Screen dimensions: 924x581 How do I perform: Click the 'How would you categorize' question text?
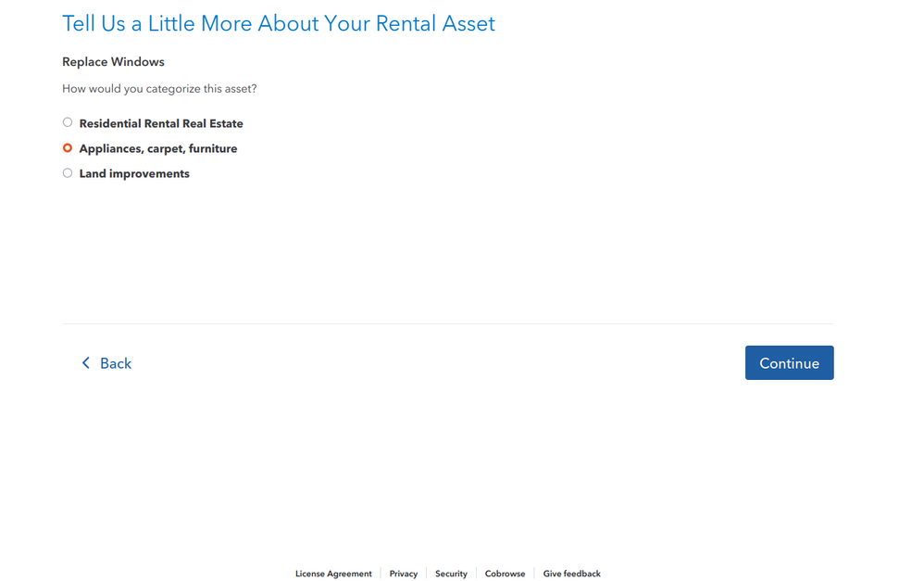159,88
